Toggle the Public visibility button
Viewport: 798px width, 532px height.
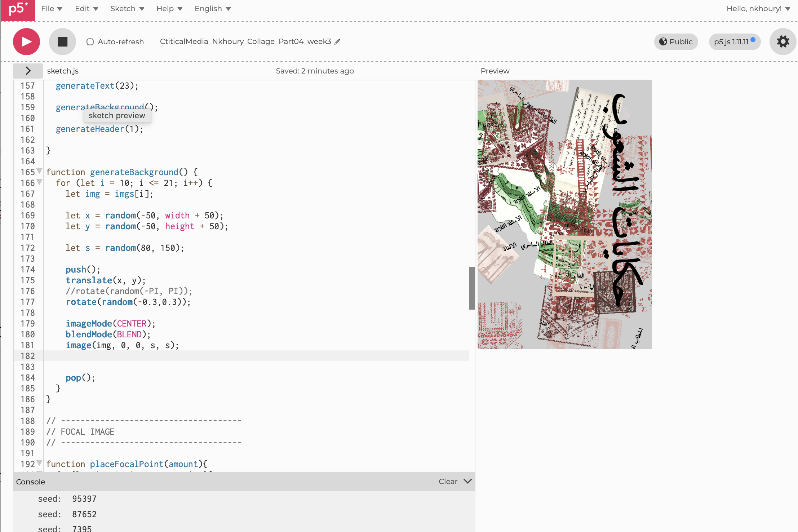tap(676, 42)
